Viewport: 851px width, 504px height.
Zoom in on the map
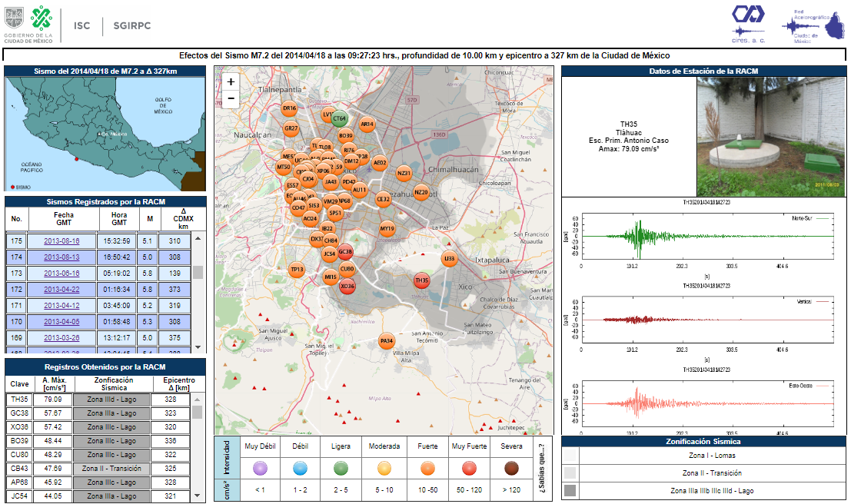point(231,81)
